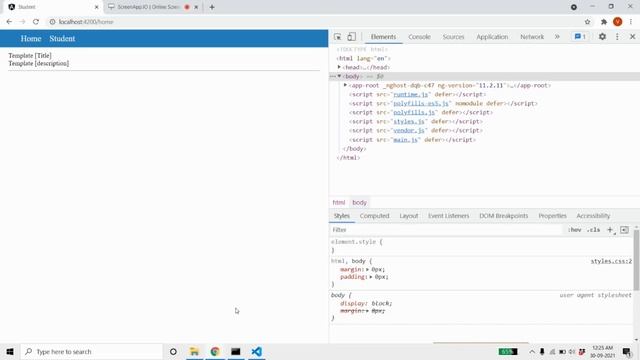Bookmark this page with the star
The width and height of the screenshot is (640, 360).
coord(587,22)
